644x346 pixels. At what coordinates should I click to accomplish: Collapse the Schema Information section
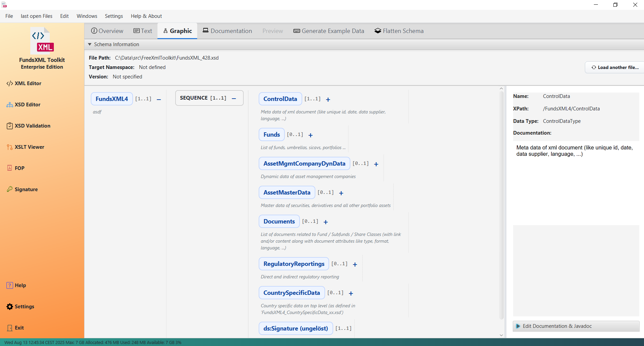[90, 44]
